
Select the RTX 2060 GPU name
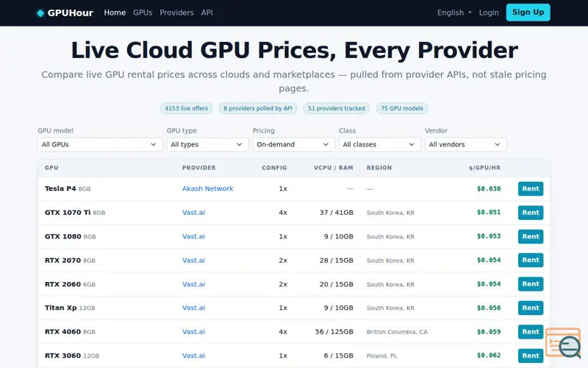62,284
